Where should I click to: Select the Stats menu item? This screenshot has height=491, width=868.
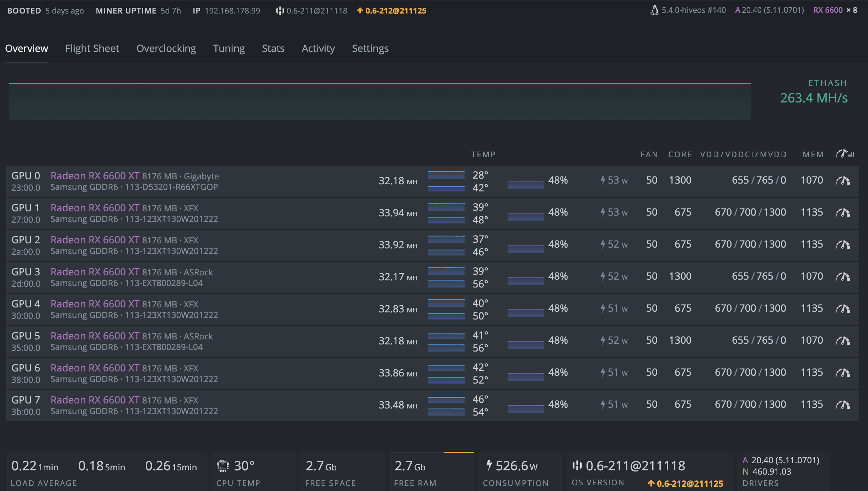(272, 48)
